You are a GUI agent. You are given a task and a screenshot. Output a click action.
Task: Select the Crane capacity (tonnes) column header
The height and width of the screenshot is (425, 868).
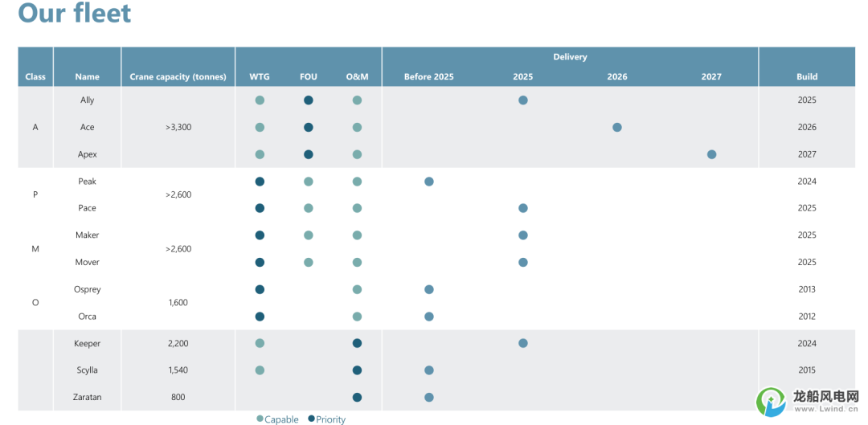(x=178, y=77)
